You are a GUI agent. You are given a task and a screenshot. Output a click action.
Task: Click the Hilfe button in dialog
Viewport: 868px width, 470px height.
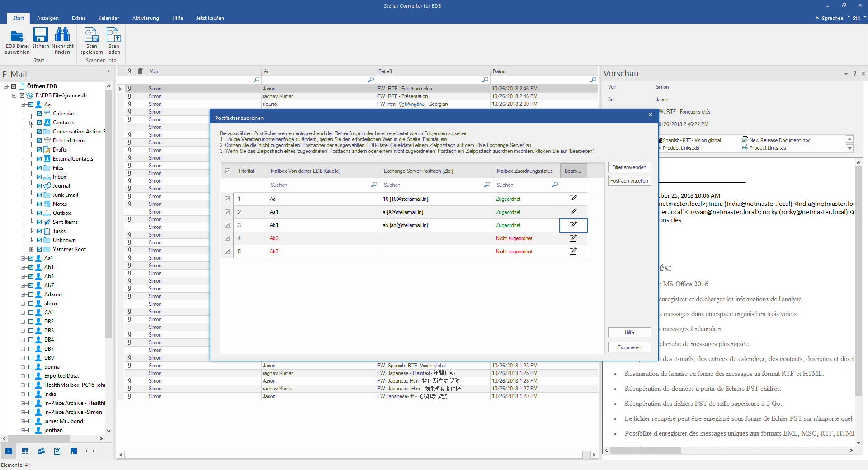click(x=629, y=332)
